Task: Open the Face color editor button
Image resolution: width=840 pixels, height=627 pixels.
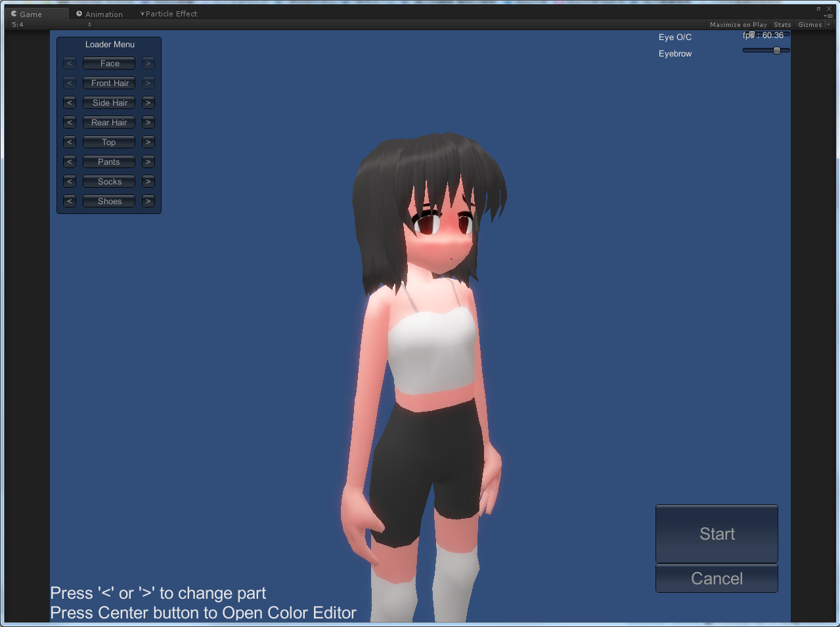Action: point(109,64)
